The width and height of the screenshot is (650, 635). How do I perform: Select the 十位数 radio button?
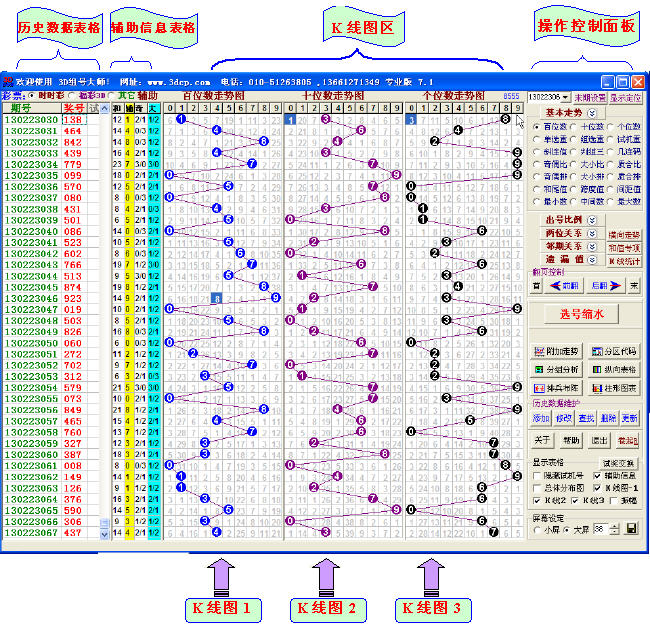(x=573, y=127)
